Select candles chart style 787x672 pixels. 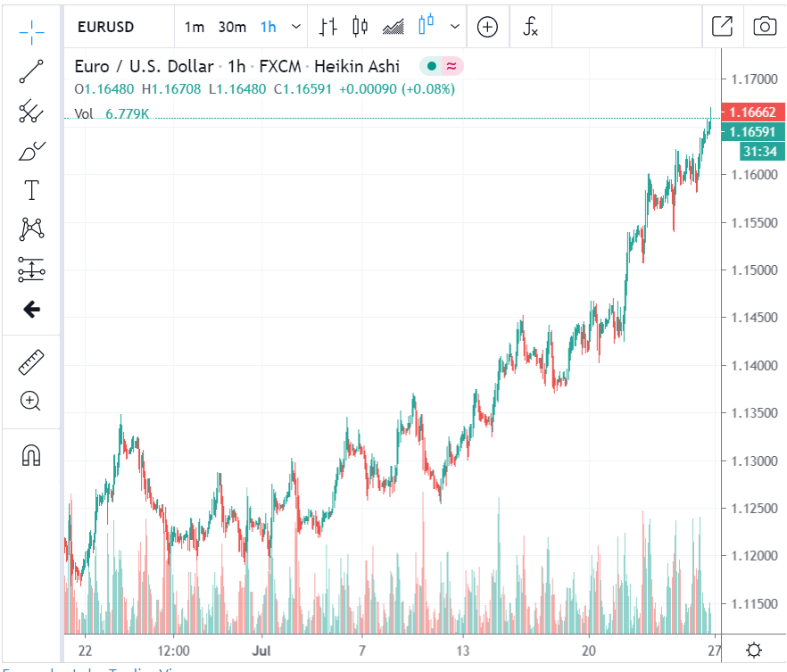(360, 27)
